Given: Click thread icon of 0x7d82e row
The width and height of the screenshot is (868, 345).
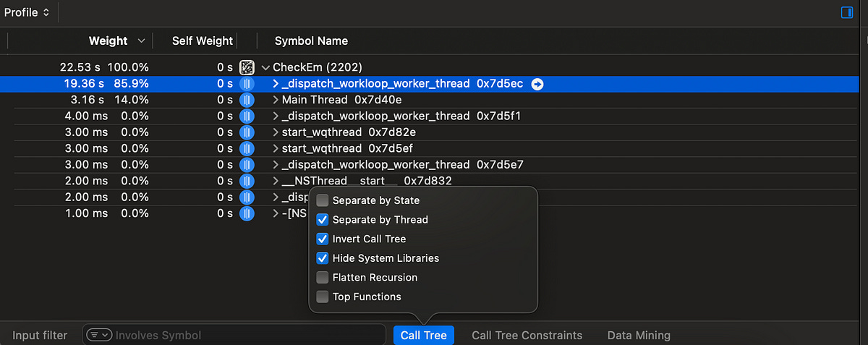Looking at the screenshot, I should pos(247,132).
